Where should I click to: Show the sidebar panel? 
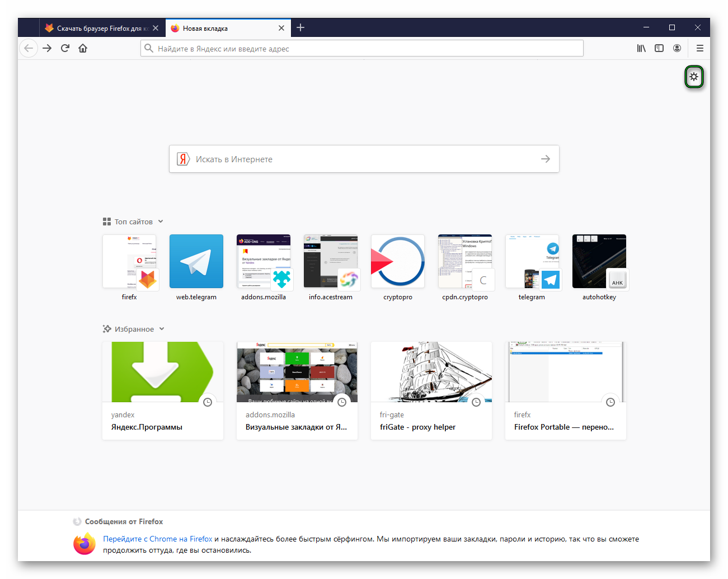(x=659, y=48)
